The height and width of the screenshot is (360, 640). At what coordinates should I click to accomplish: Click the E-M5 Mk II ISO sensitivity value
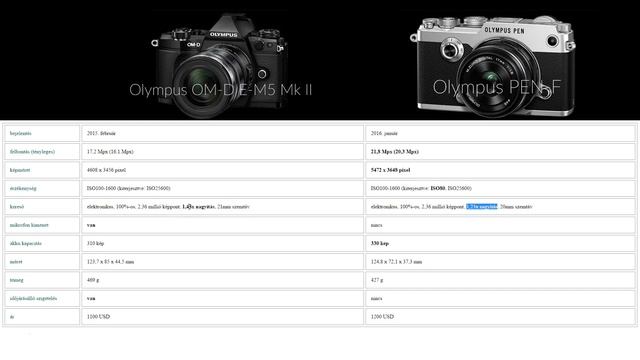pos(129,189)
